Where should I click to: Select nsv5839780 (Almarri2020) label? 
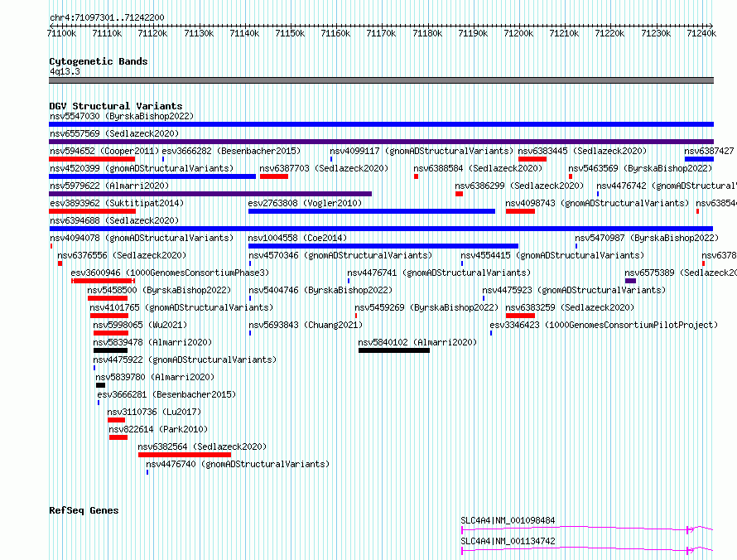click(155, 377)
